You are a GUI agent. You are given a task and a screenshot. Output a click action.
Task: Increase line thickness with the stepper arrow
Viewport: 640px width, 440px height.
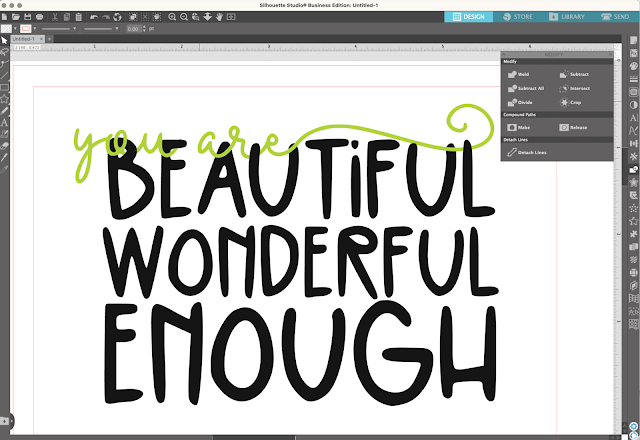[x=144, y=27]
